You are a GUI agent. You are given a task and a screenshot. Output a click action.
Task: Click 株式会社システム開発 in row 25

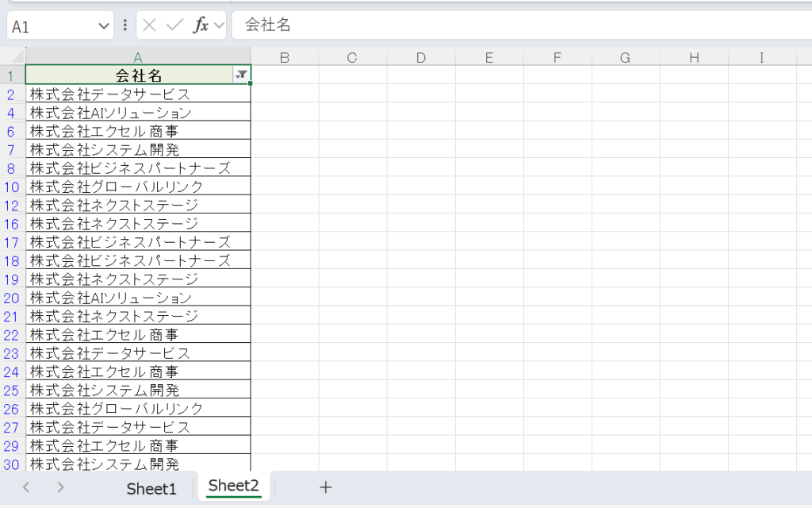click(x=138, y=390)
